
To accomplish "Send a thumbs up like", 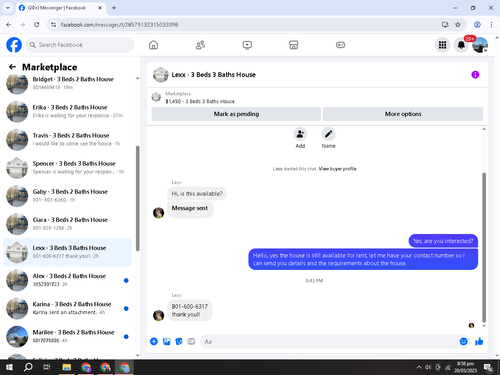I will pyautogui.click(x=479, y=341).
